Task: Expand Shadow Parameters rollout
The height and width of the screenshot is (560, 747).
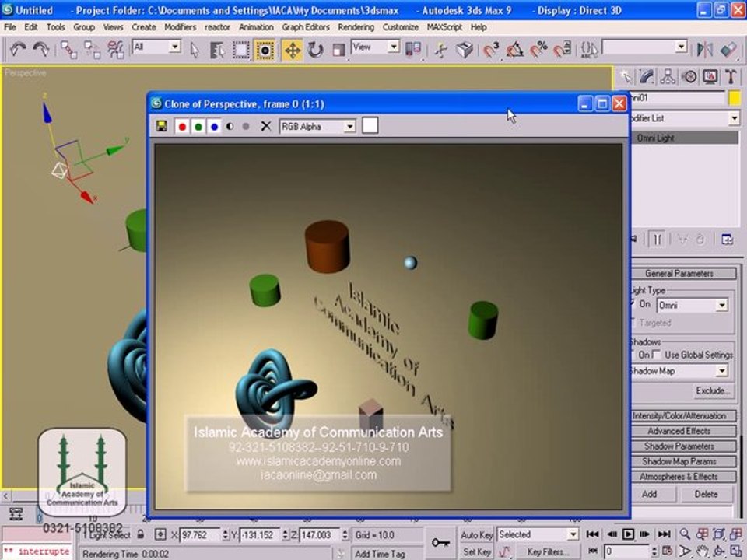Action: [x=679, y=446]
